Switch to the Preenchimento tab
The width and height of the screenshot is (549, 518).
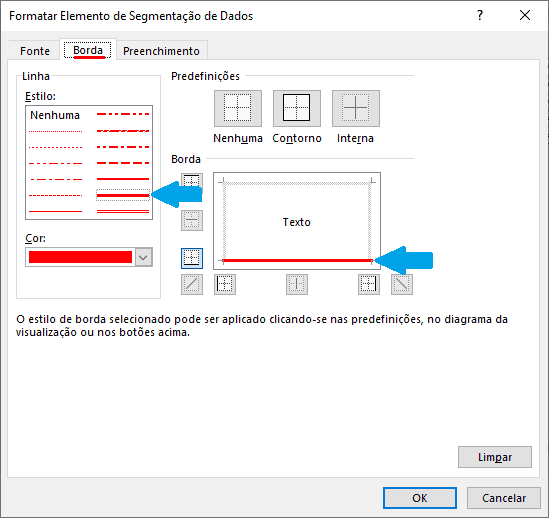[x=161, y=51]
